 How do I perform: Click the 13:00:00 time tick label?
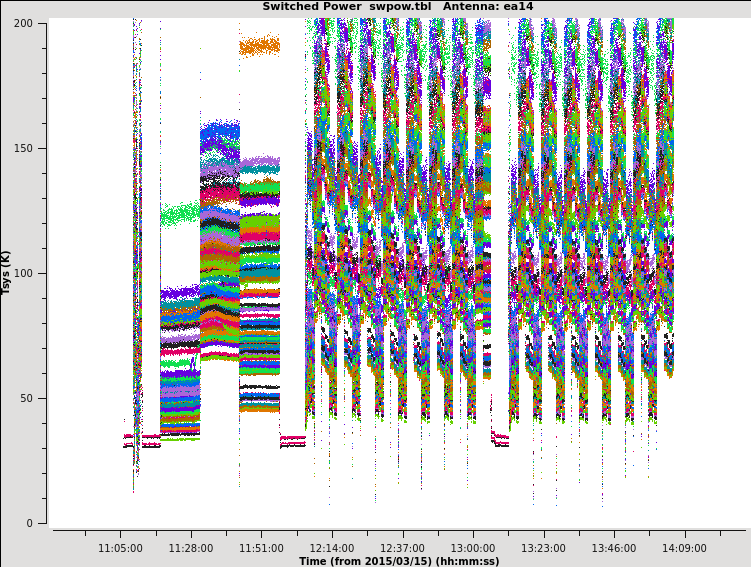pyautogui.click(x=473, y=548)
